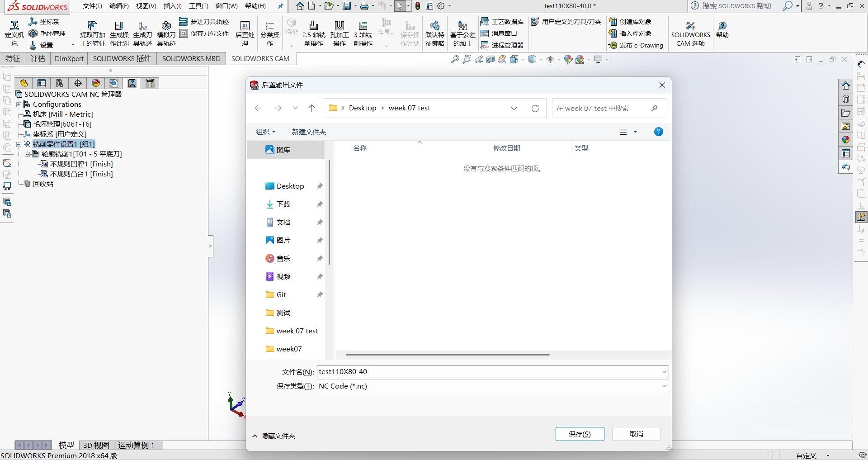Click 分类操作 sort operations icon
Screen dimensions: 868x460
point(270,33)
